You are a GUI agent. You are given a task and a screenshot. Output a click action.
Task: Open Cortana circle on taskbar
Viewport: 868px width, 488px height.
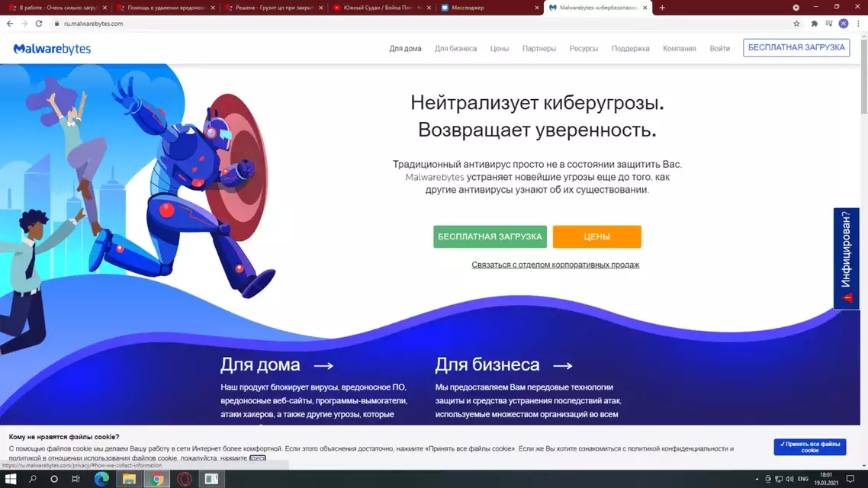coord(53,479)
